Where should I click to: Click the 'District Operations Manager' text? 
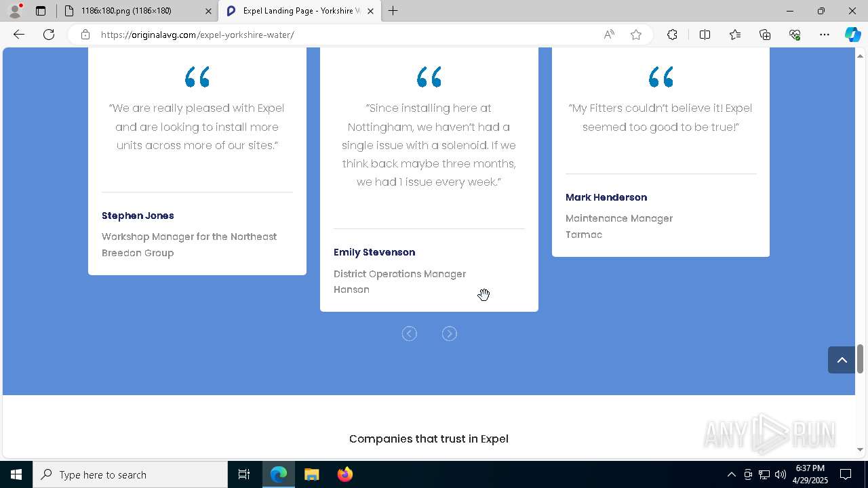(399, 274)
